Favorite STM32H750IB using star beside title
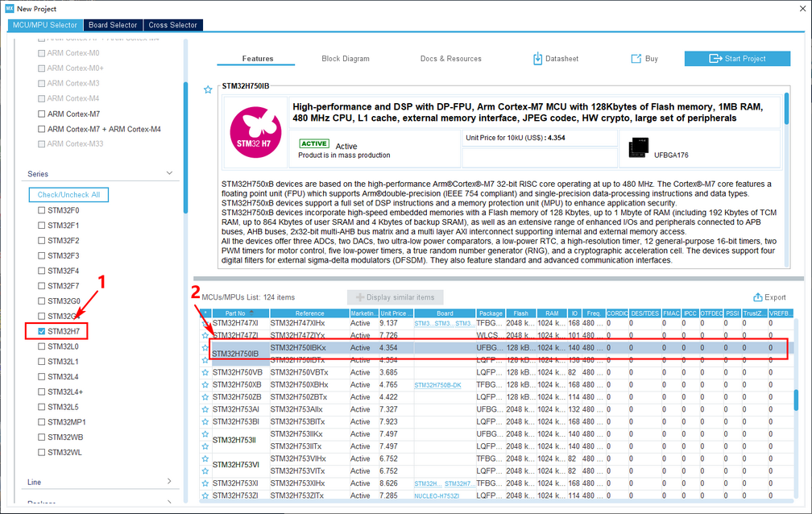Screen dimensions: 812x514 pos(208,89)
